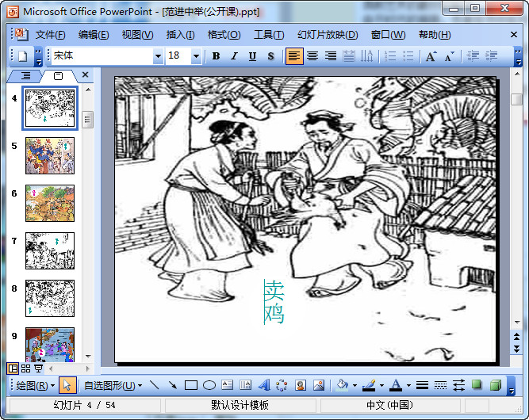Switch to the Outline tab
The width and height of the screenshot is (529, 420).
(x=25, y=76)
